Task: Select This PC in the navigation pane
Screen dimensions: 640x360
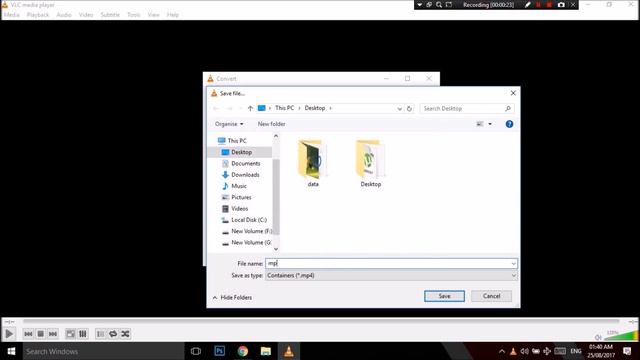Action: pos(237,141)
